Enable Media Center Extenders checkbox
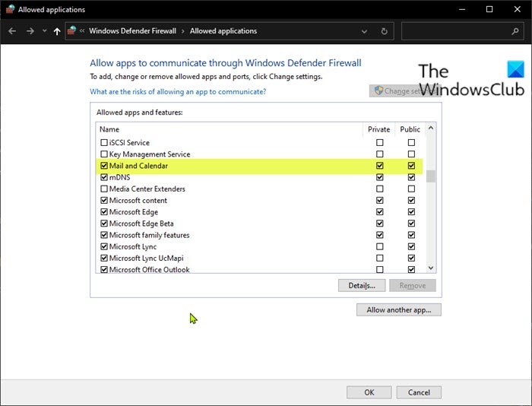 (104, 189)
